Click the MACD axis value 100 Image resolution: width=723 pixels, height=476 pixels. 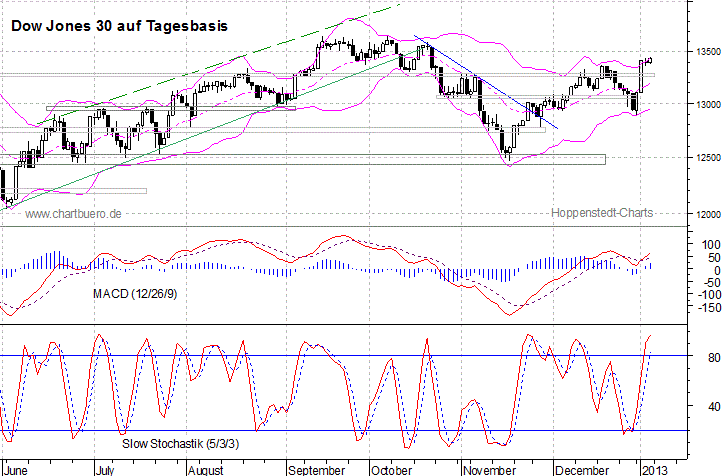pos(710,245)
